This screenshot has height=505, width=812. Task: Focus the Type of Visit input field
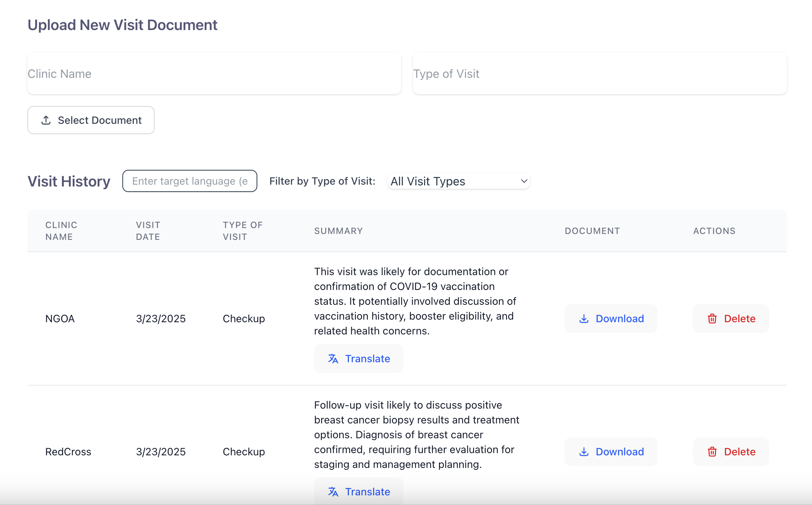click(600, 74)
